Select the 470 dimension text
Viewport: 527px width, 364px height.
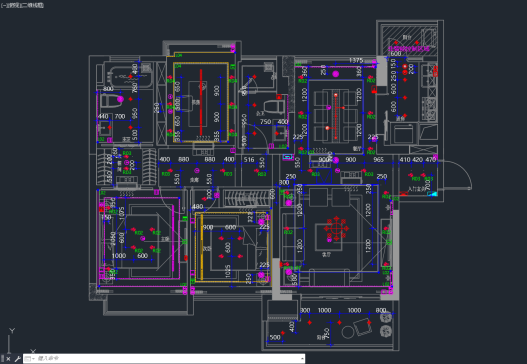(431, 159)
